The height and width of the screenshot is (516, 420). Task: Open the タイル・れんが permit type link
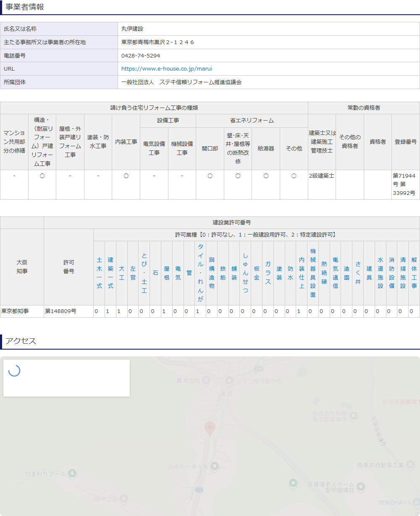[x=200, y=273]
